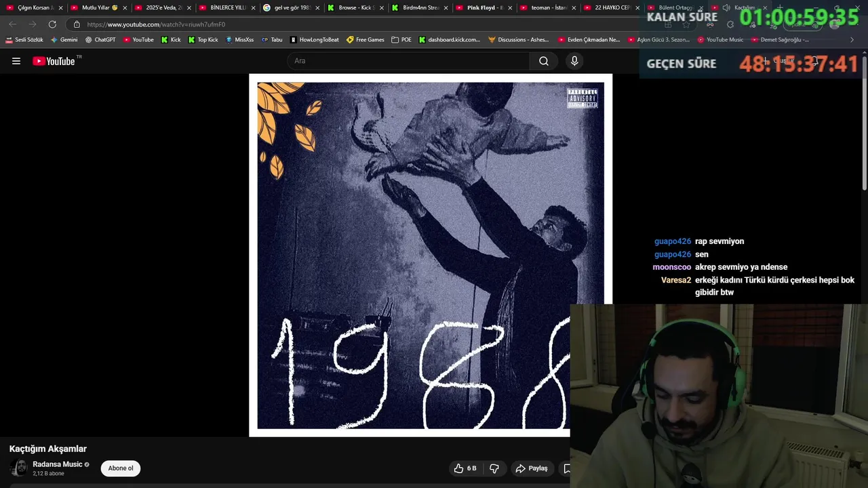Open YouTube bookmark in bookmarks bar
This screenshot has width=868, height=488.
tap(138, 40)
